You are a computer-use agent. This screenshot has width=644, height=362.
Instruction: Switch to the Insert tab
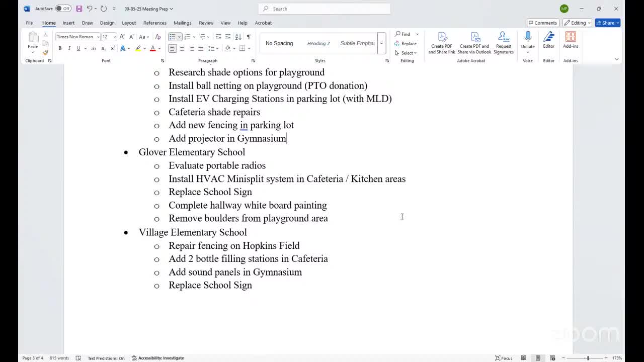68,23
